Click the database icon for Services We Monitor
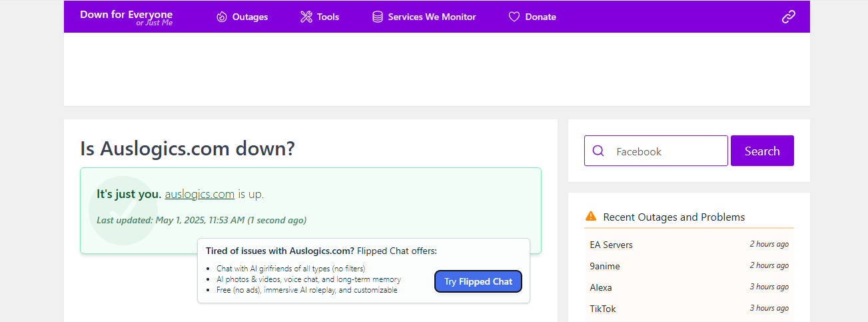Screen dimensions: 868x322 pyautogui.click(x=378, y=17)
